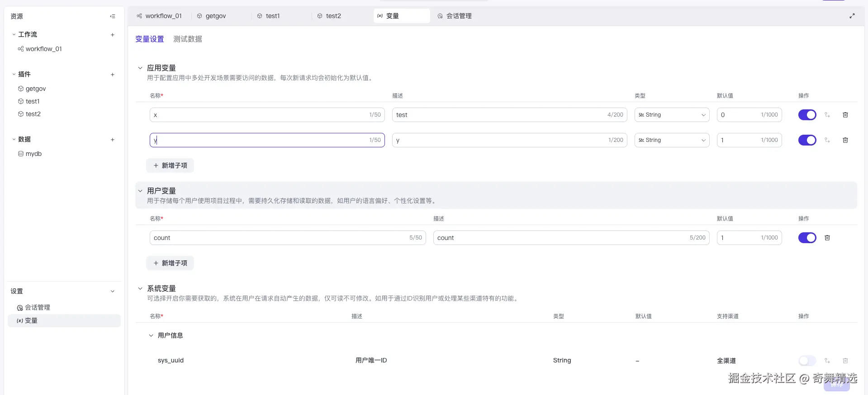Screen dimensions: 868x395
Task: Delete the x variable row
Action: pos(845,115)
